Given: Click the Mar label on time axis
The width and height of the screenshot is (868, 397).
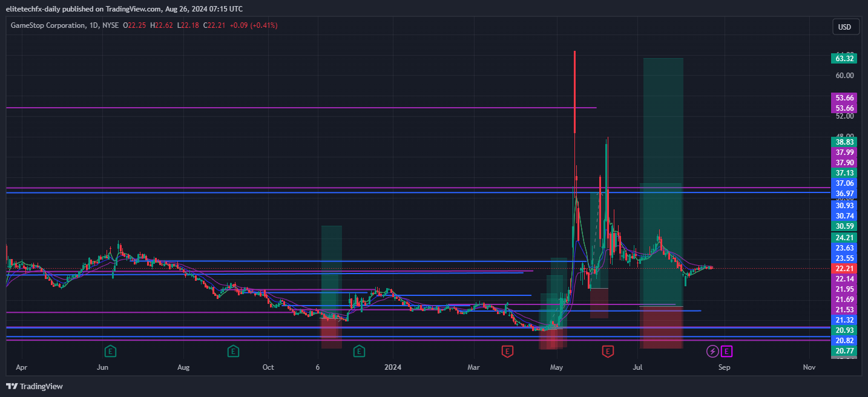Looking at the screenshot, I should point(474,367).
